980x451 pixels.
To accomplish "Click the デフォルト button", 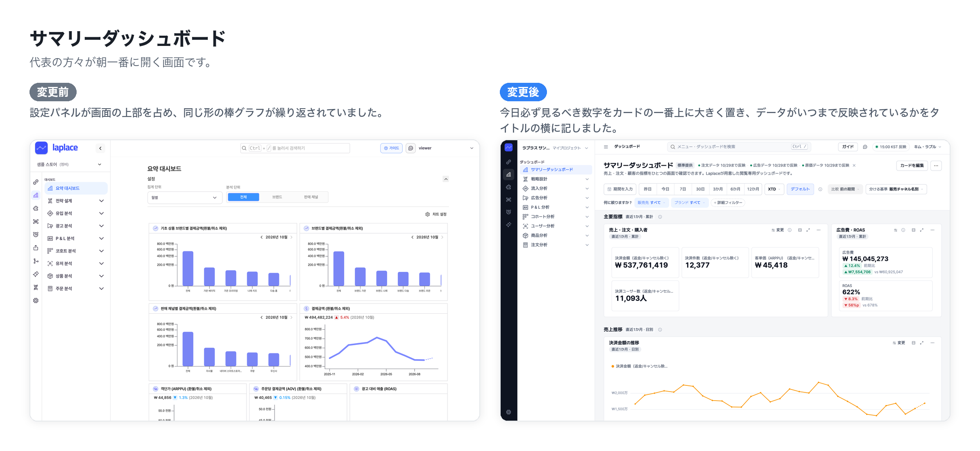I will point(800,189).
